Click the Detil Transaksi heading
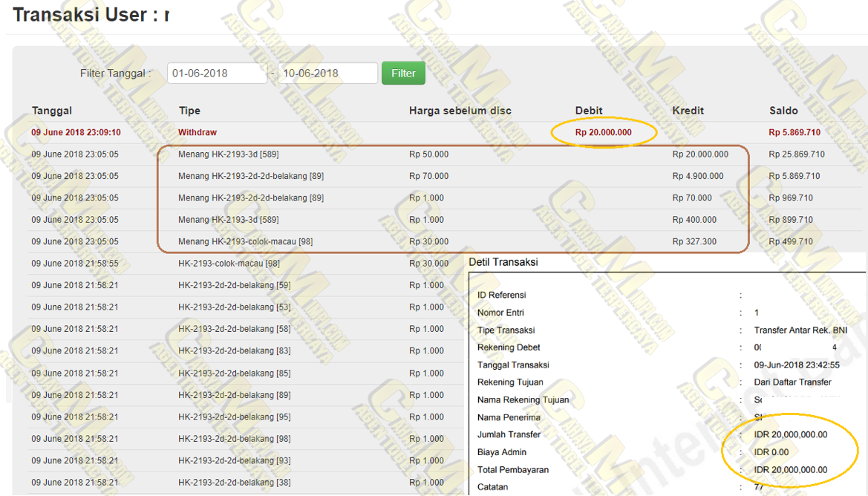The width and height of the screenshot is (868, 496). pyautogui.click(x=503, y=262)
